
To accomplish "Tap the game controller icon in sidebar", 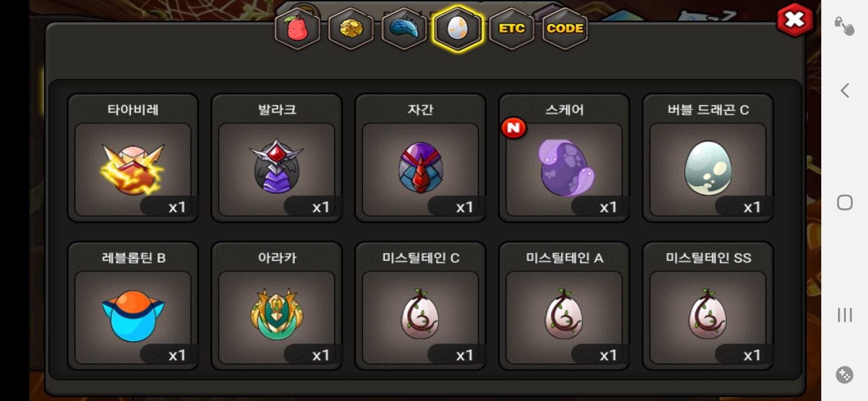I will pyautogui.click(x=845, y=375).
